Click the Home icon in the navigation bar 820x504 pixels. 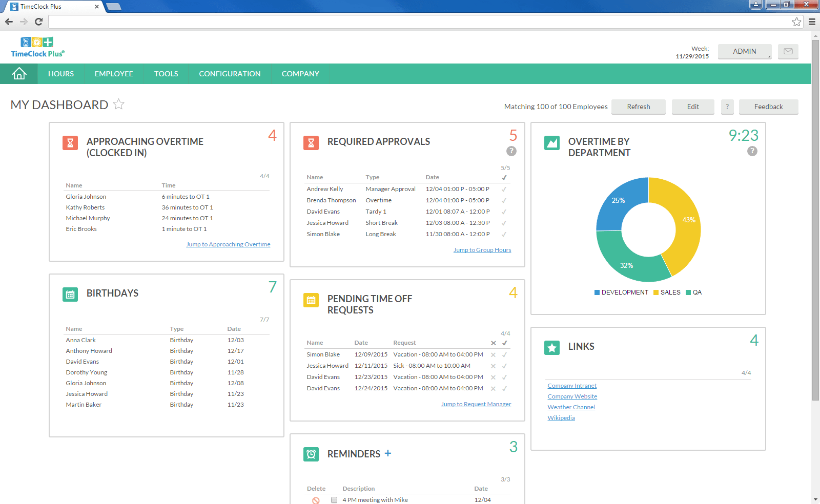click(x=19, y=73)
